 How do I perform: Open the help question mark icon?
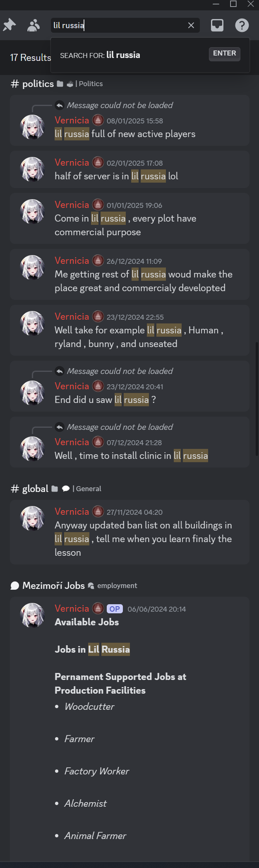pyautogui.click(x=242, y=25)
